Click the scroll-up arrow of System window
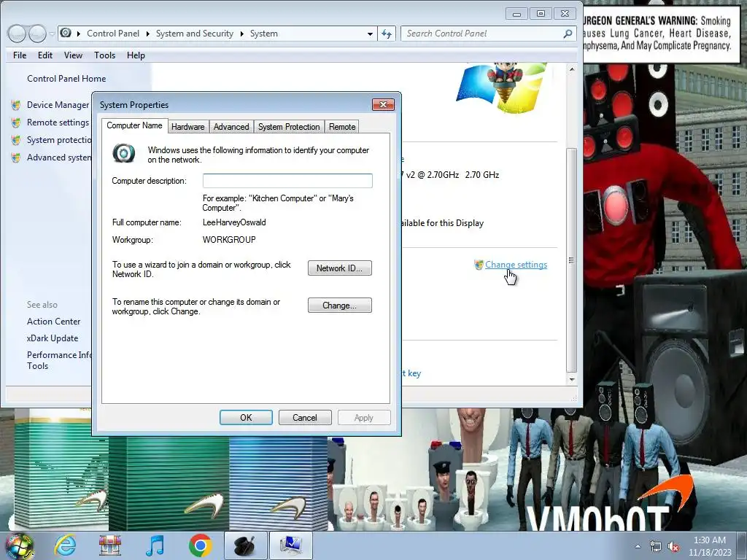The height and width of the screenshot is (560, 747). pos(572,69)
